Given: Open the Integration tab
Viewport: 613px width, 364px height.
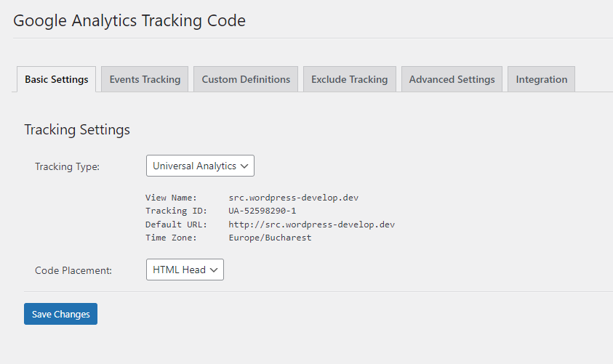Looking at the screenshot, I should (x=541, y=79).
